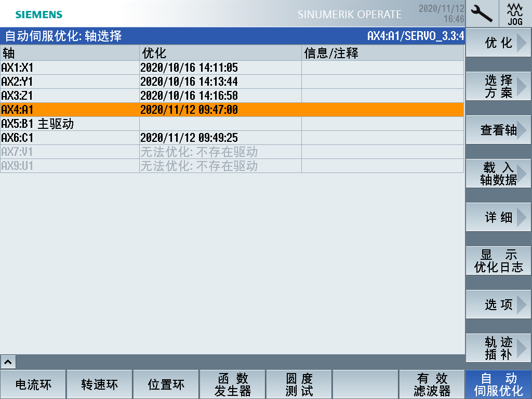Switch to the 转速环 tab
The width and height of the screenshot is (532, 399).
[99, 384]
